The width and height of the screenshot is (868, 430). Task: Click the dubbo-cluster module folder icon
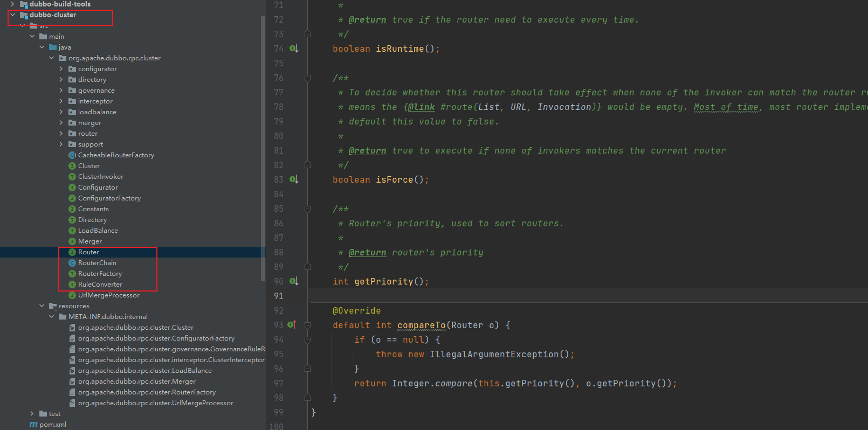[24, 15]
